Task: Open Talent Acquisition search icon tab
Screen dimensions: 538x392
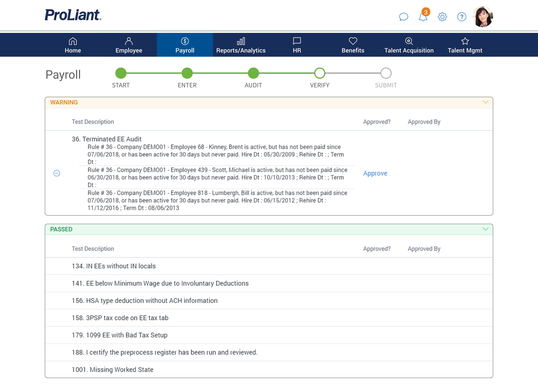Action: 409,45
